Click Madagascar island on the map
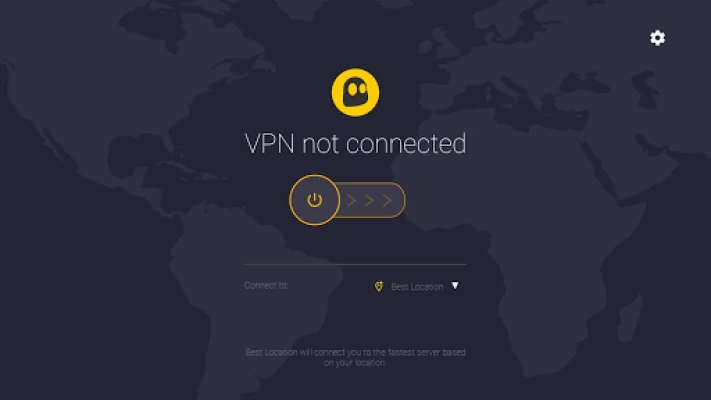Screen dimensions: 711x400 631,317
